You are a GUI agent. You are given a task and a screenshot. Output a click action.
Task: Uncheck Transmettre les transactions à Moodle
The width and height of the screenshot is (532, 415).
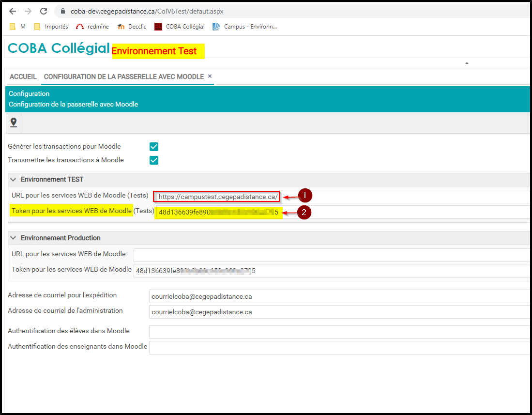point(154,160)
